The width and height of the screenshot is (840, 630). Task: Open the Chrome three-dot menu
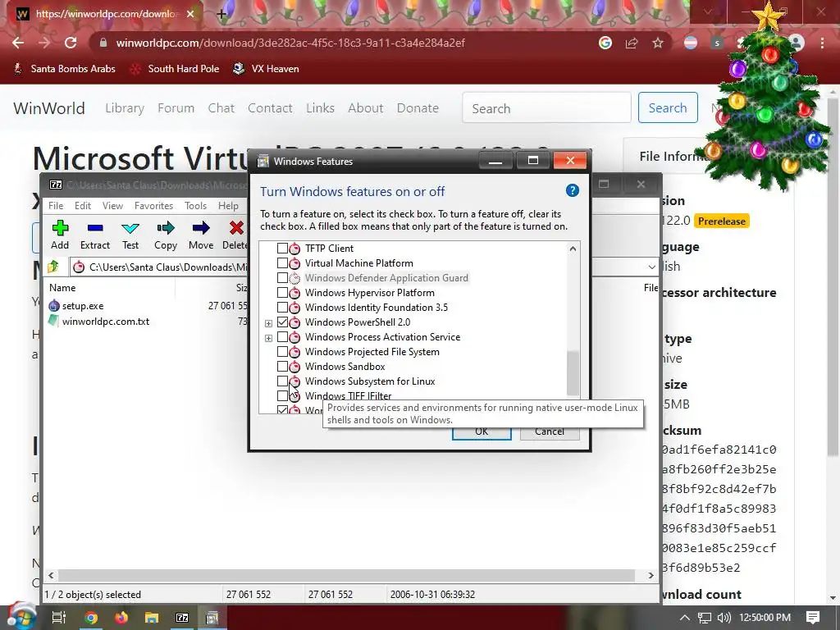(822, 43)
